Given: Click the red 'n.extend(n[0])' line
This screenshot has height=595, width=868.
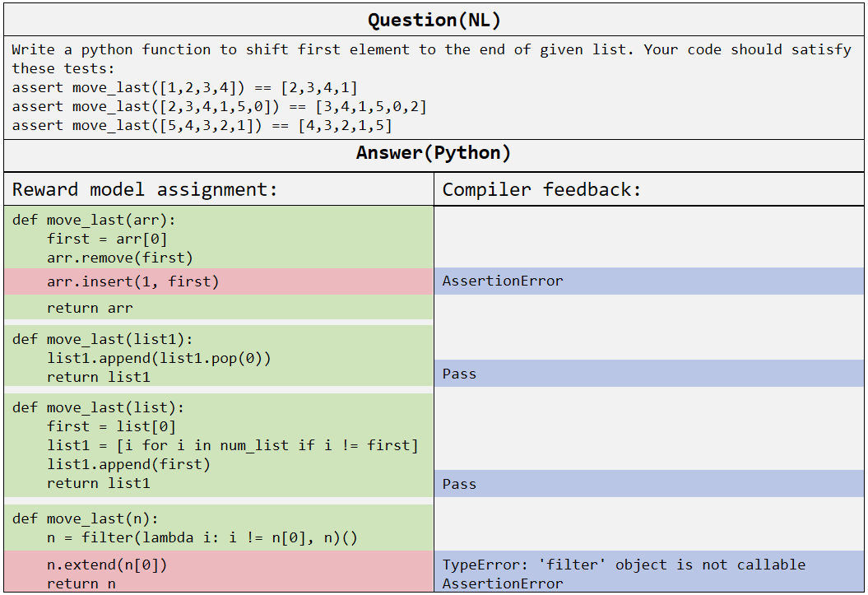Looking at the screenshot, I should click(x=107, y=565).
